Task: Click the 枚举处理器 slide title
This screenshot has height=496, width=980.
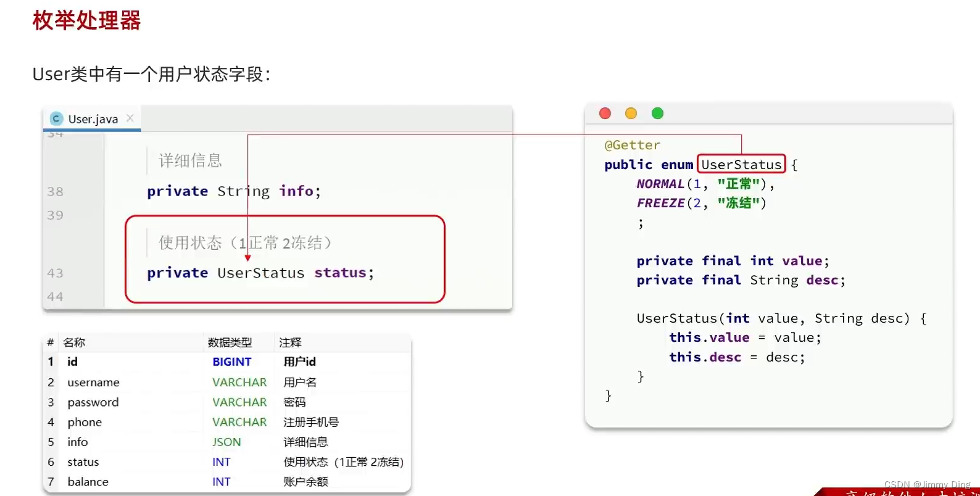Action: tap(86, 20)
